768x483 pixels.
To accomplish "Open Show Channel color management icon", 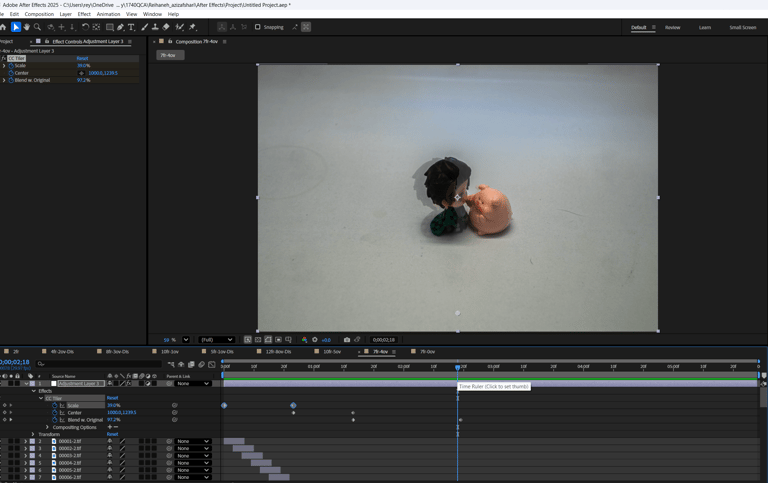I will point(304,339).
